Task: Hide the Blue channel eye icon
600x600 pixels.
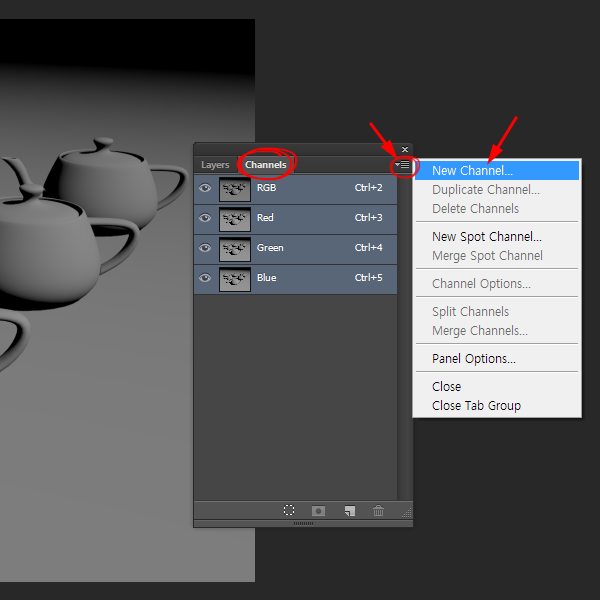Action: pos(205,277)
